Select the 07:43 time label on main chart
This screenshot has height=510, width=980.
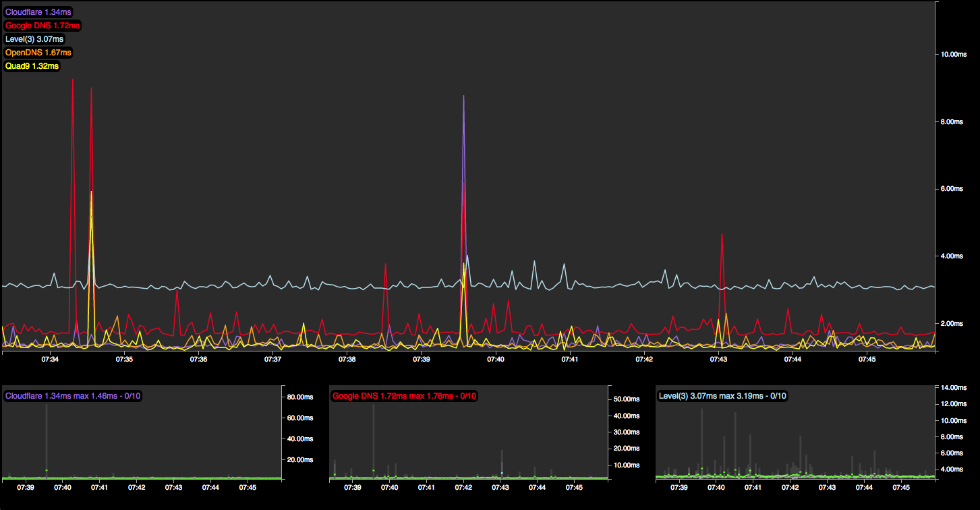click(x=718, y=360)
